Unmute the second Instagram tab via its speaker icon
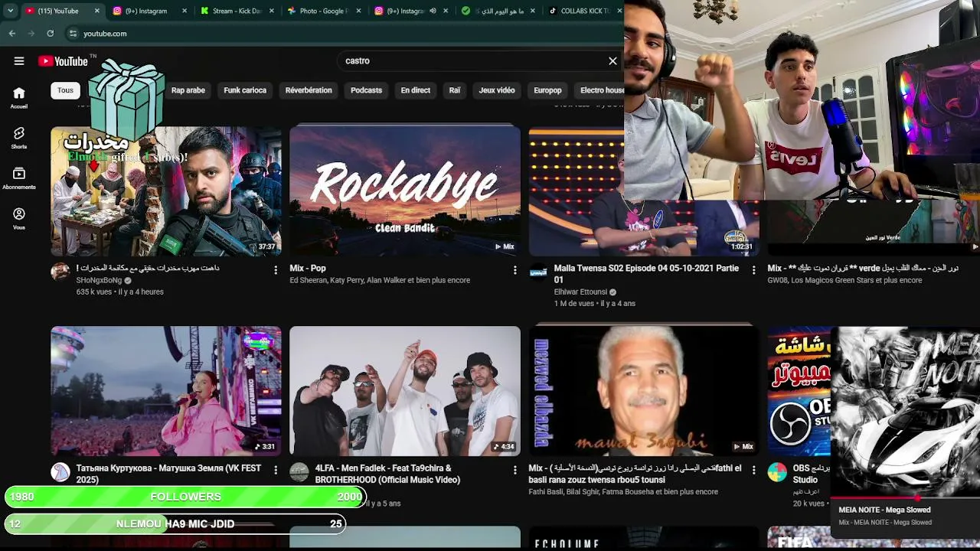Viewport: 980px width, 551px height. (433, 11)
